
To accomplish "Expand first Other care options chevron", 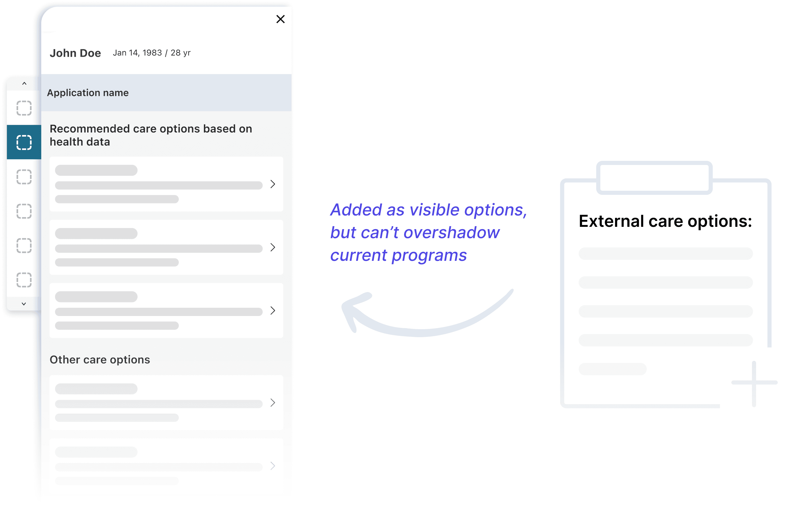I will [273, 403].
